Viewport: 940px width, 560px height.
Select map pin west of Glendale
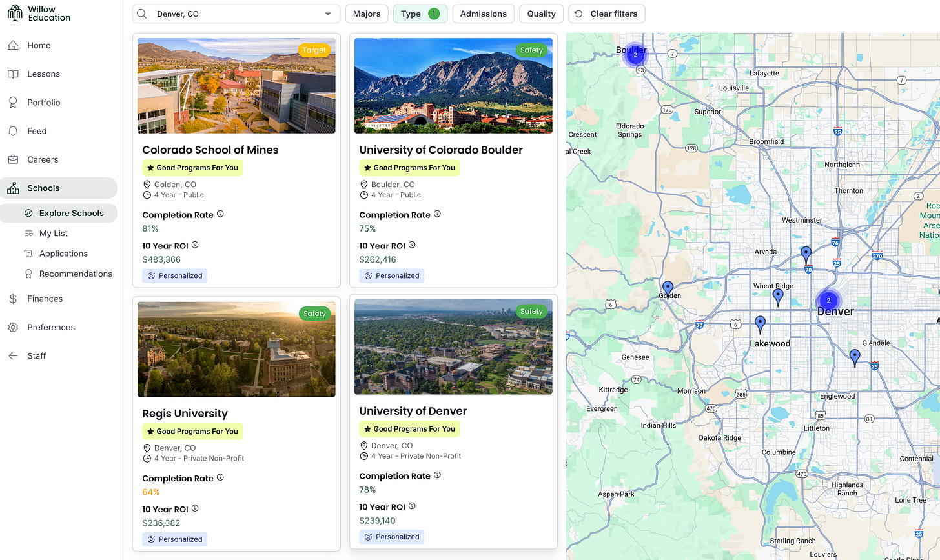click(855, 357)
